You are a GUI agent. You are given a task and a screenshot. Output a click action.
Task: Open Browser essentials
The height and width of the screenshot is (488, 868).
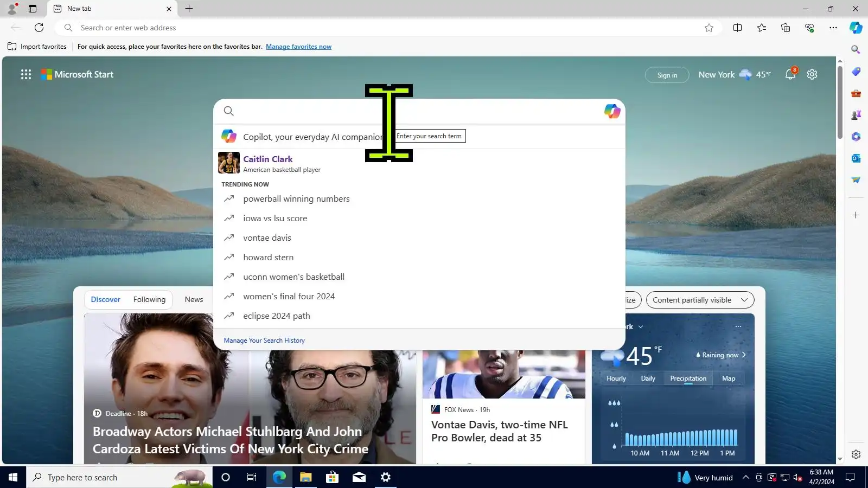coord(809,28)
